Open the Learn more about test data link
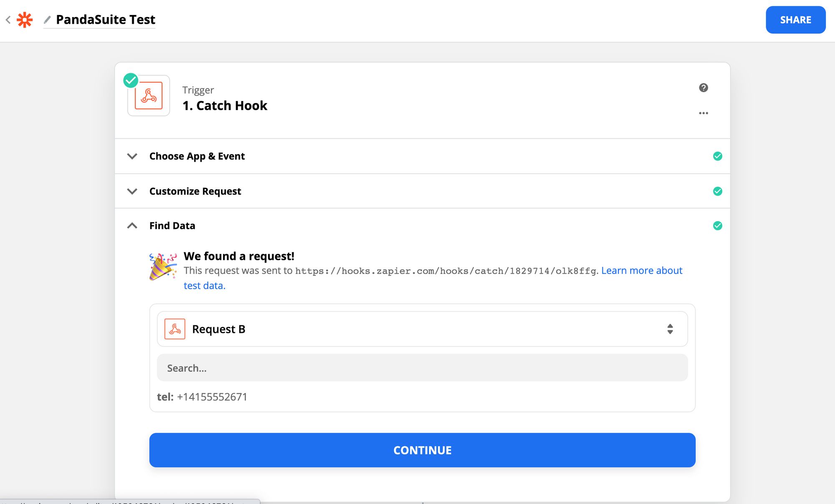The height and width of the screenshot is (504, 835). coord(641,270)
